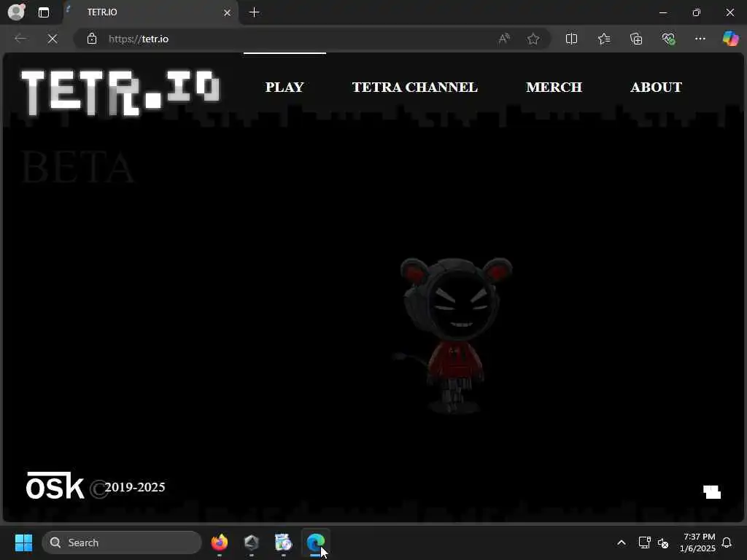
Task: Go to TETRA CHANNEL
Action: click(x=414, y=87)
